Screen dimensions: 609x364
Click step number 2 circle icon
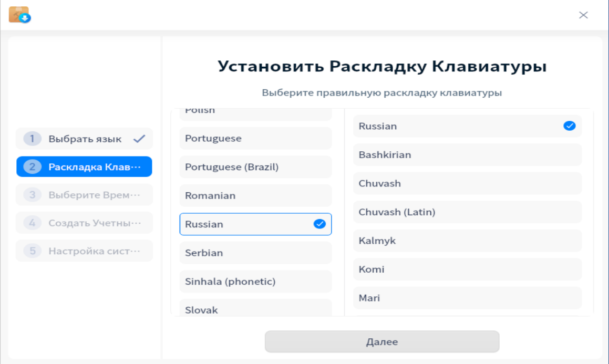(32, 167)
